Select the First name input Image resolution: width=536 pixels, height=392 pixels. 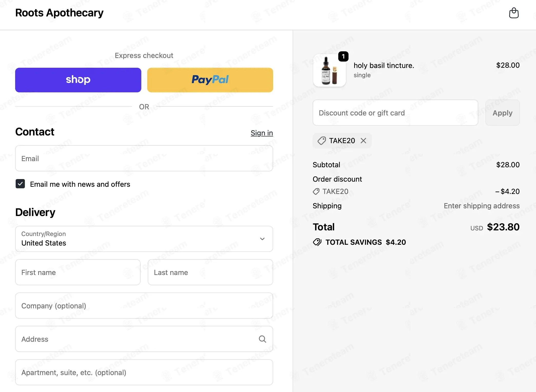[x=78, y=272]
